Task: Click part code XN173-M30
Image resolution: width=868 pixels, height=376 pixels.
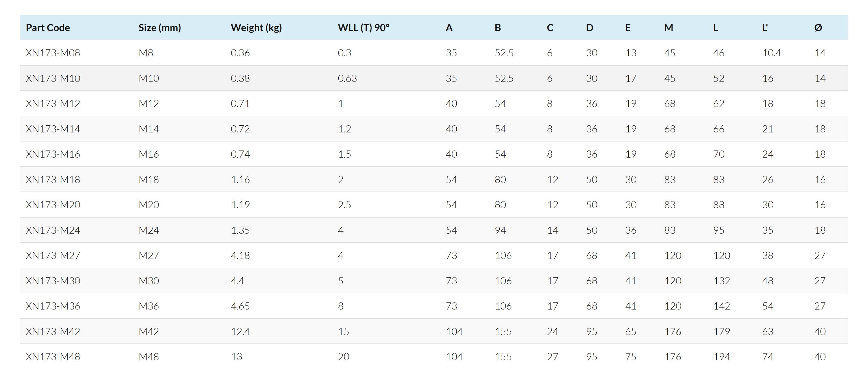Action: coord(53,281)
